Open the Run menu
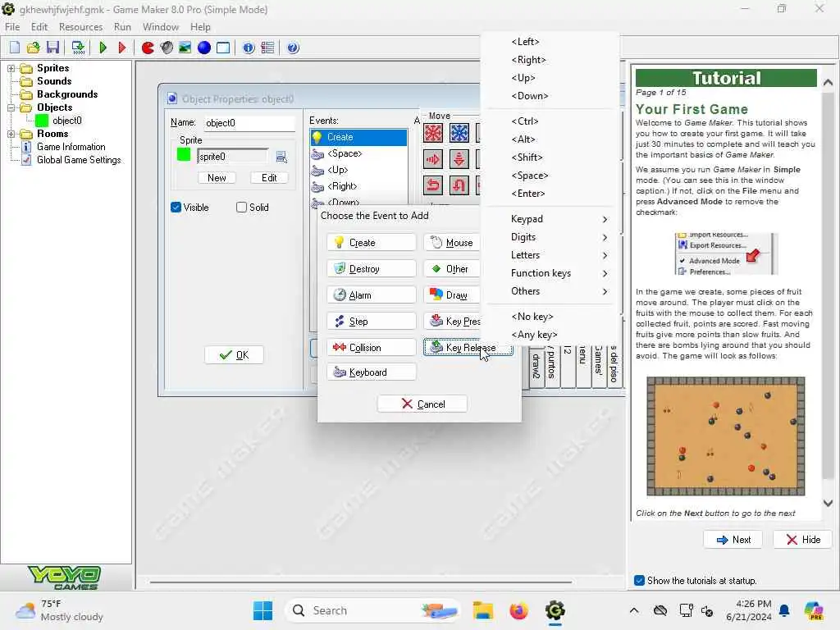This screenshot has width=840, height=630. (x=122, y=27)
